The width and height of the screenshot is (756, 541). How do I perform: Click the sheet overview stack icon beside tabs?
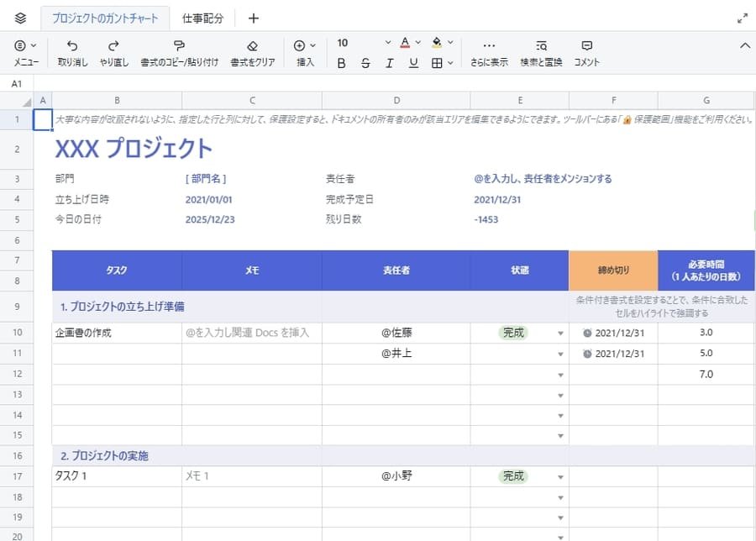19,17
